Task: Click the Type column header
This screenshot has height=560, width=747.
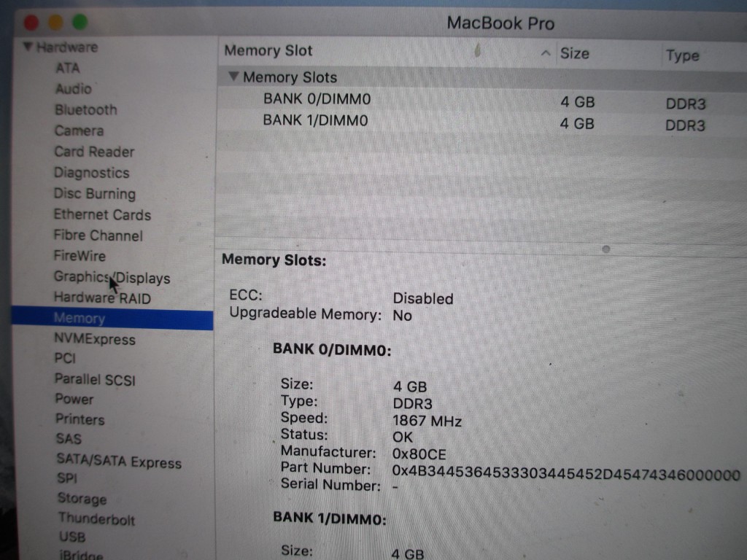Action: pos(682,55)
